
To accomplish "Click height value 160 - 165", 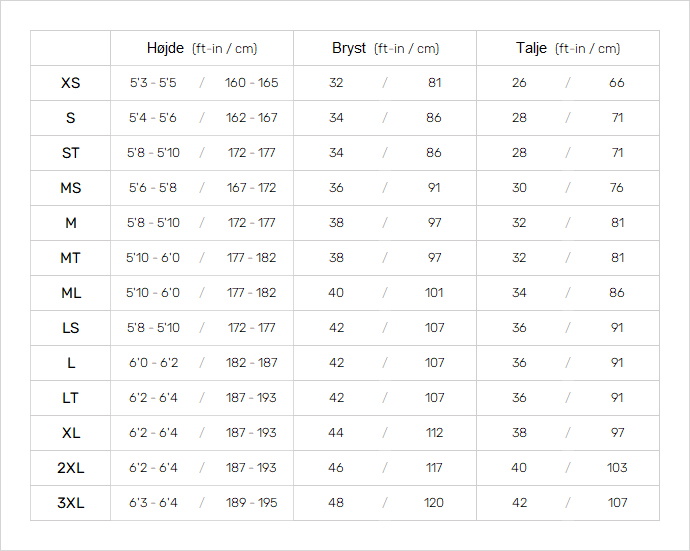I will (252, 83).
